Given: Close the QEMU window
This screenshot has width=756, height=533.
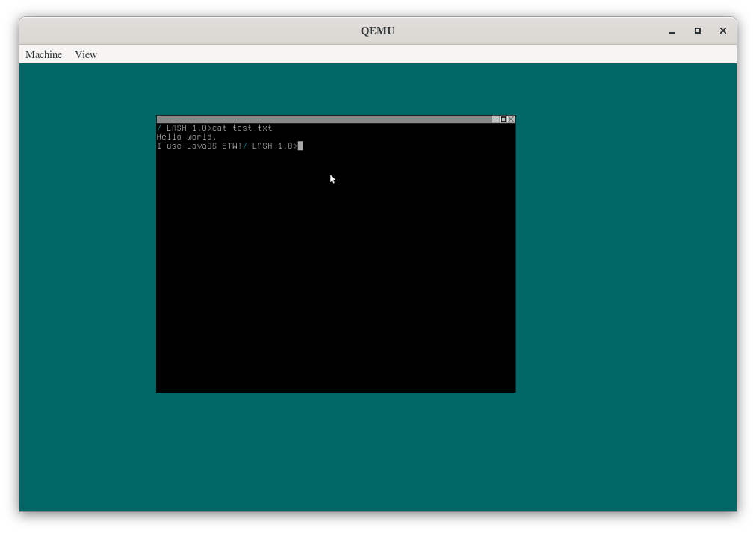Looking at the screenshot, I should tap(722, 31).
